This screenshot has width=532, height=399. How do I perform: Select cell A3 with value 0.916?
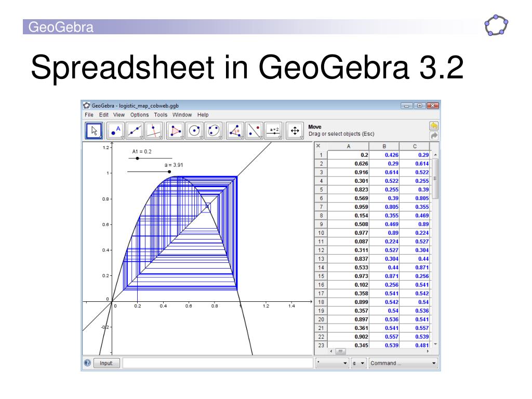(348, 172)
